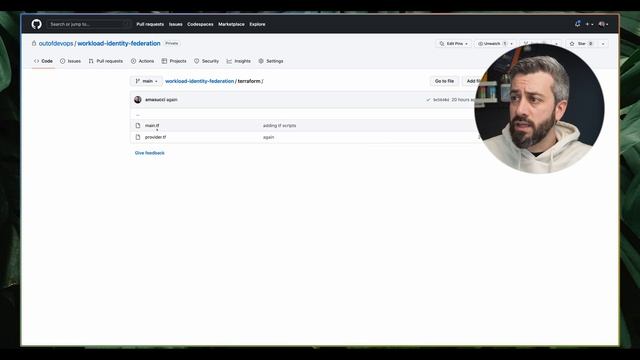The width and height of the screenshot is (640, 360).
Task: Click workload-identity-federation in breadcrumb path
Action: click(x=199, y=81)
